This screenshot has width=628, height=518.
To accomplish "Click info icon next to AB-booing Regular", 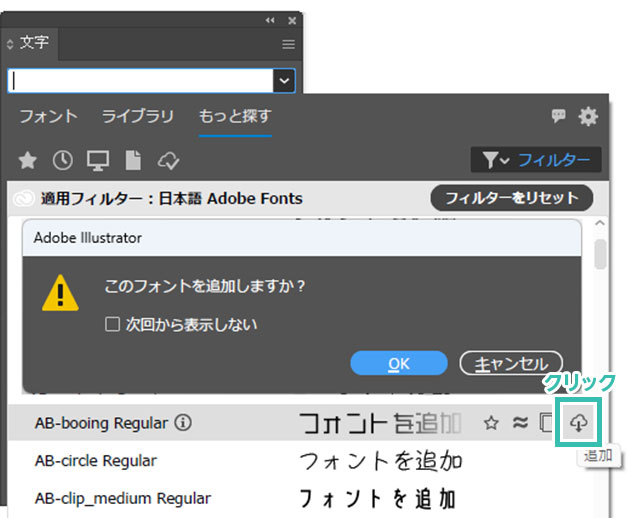I will click(183, 423).
